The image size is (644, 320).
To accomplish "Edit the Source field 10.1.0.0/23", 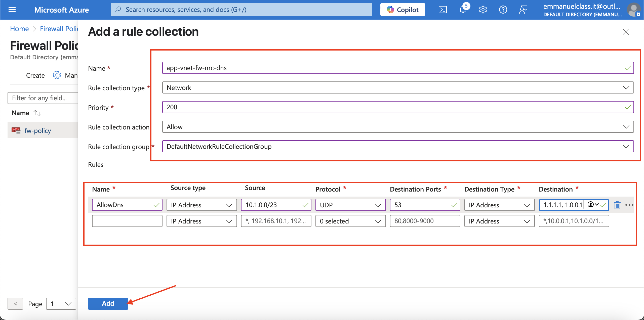I will click(x=276, y=205).
